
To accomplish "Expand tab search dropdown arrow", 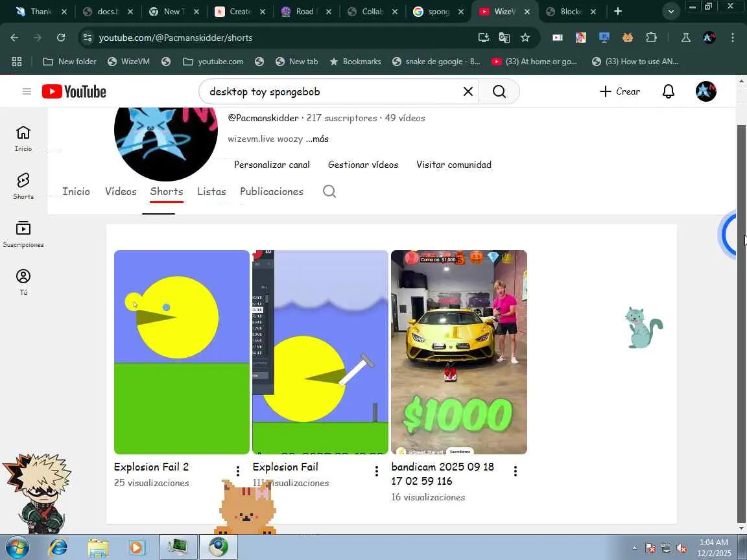I will [x=670, y=12].
